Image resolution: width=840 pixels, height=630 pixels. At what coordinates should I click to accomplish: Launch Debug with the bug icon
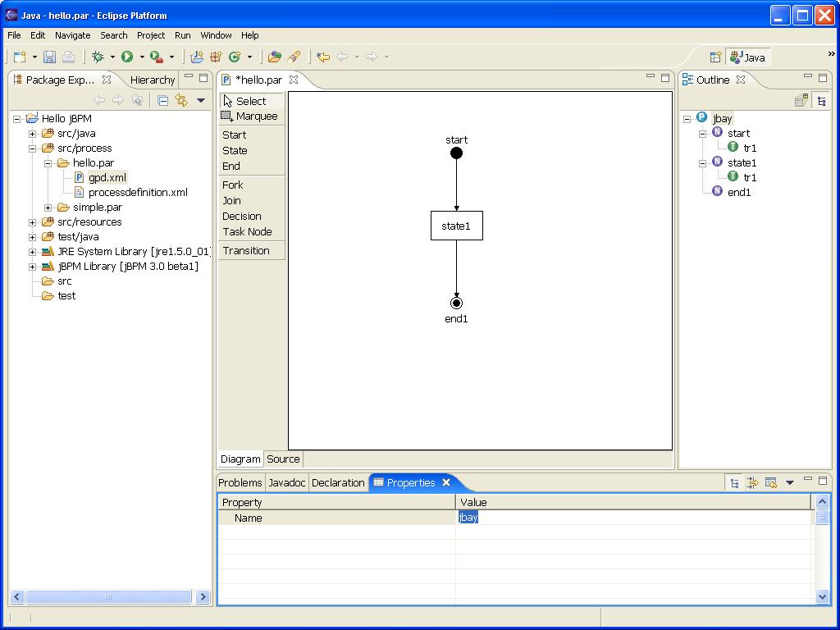coord(98,57)
